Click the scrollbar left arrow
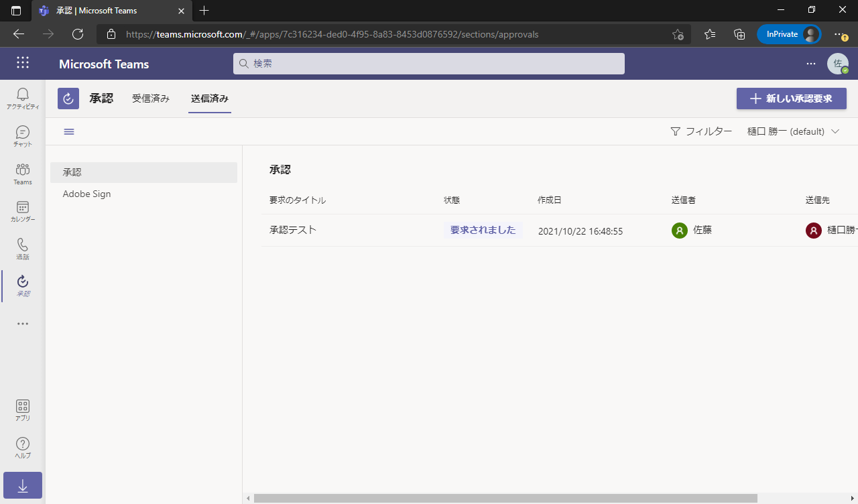The width and height of the screenshot is (858, 504). (248, 498)
